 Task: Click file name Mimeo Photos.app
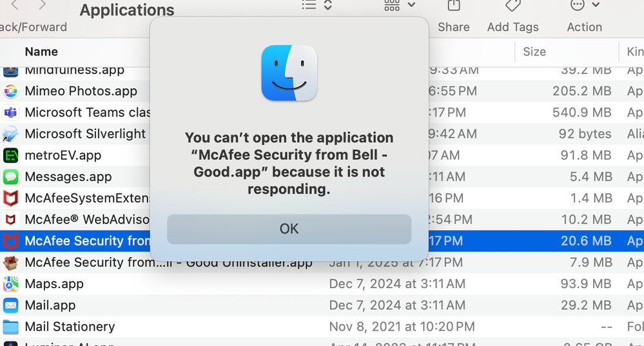pyautogui.click(x=81, y=91)
